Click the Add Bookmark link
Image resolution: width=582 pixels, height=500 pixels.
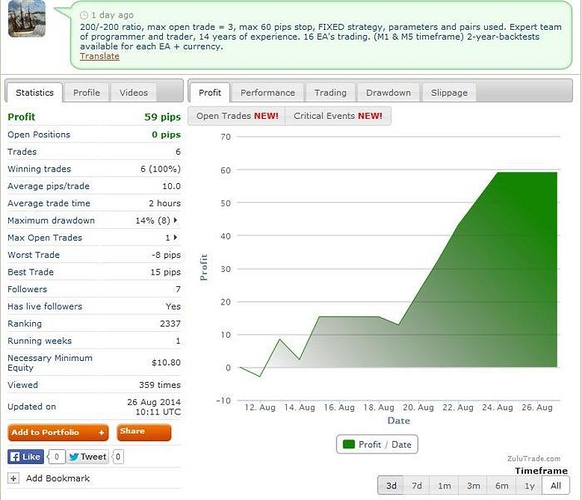(x=58, y=478)
